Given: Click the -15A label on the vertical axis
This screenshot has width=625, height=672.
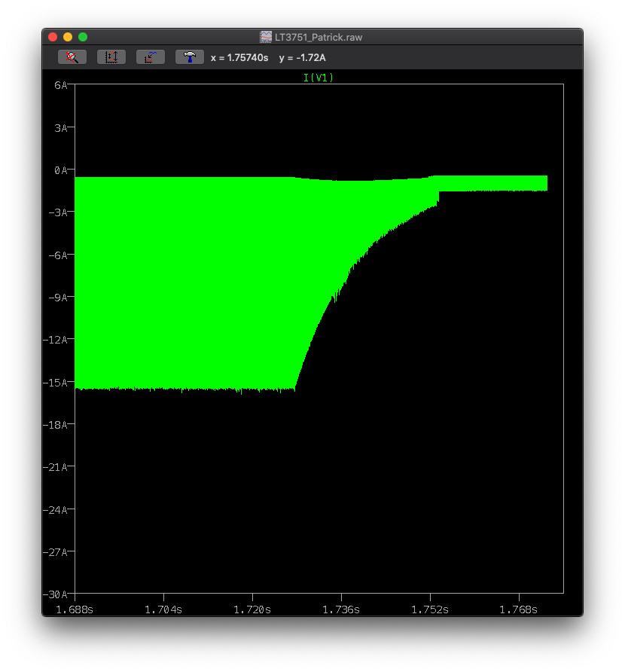Looking at the screenshot, I should point(55,383).
